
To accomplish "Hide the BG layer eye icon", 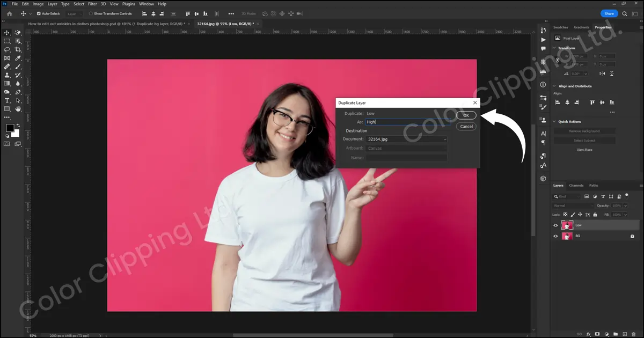I will [x=555, y=236].
